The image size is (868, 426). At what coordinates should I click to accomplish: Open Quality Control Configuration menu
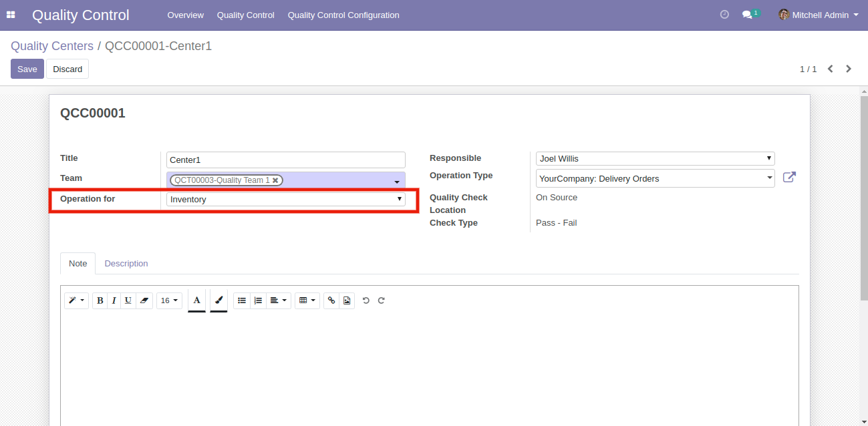pos(343,15)
